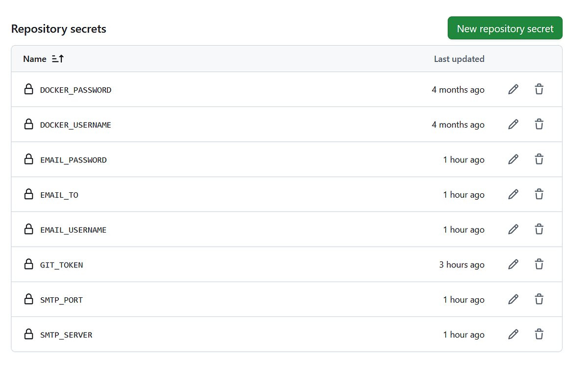The width and height of the screenshot is (588, 366).
Task: Click the delete trash icon for EMAIL_TO
Action: (539, 194)
